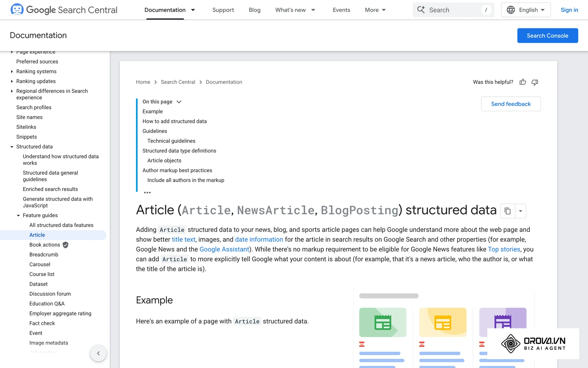Follow the date information link
This screenshot has height=368, width=588.
[259, 240]
